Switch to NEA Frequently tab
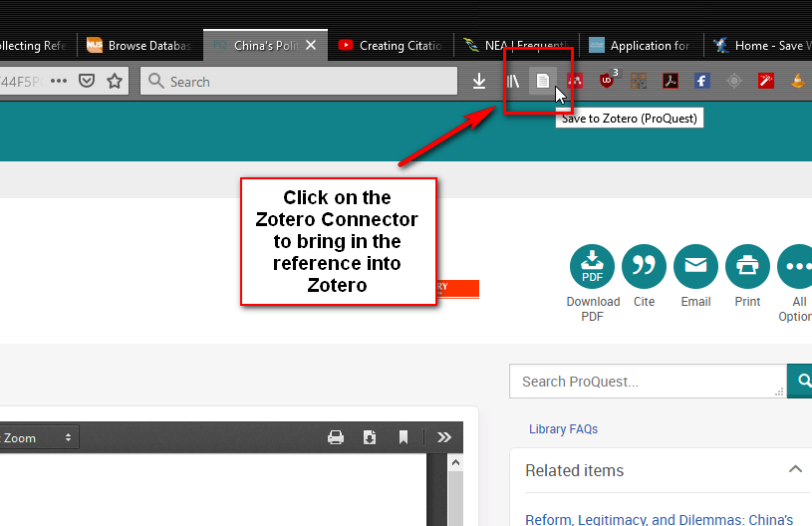This screenshot has height=526, width=812. tap(516, 46)
